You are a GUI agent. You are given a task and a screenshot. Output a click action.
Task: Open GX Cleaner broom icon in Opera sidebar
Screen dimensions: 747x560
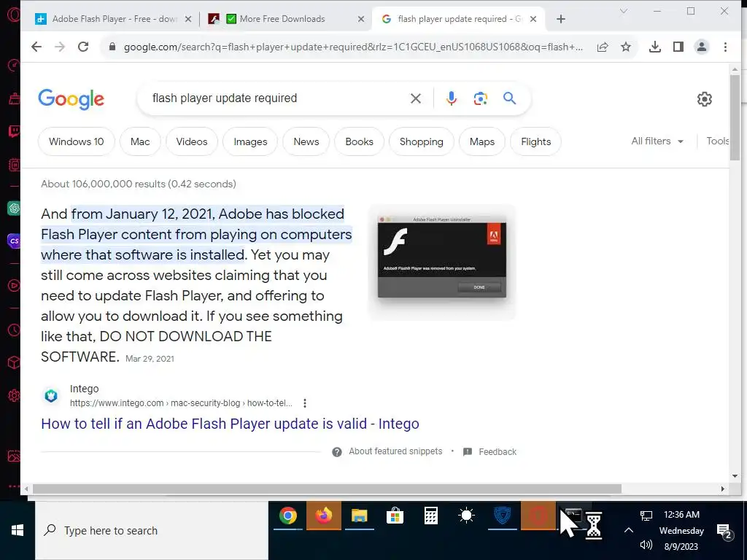[x=15, y=98]
